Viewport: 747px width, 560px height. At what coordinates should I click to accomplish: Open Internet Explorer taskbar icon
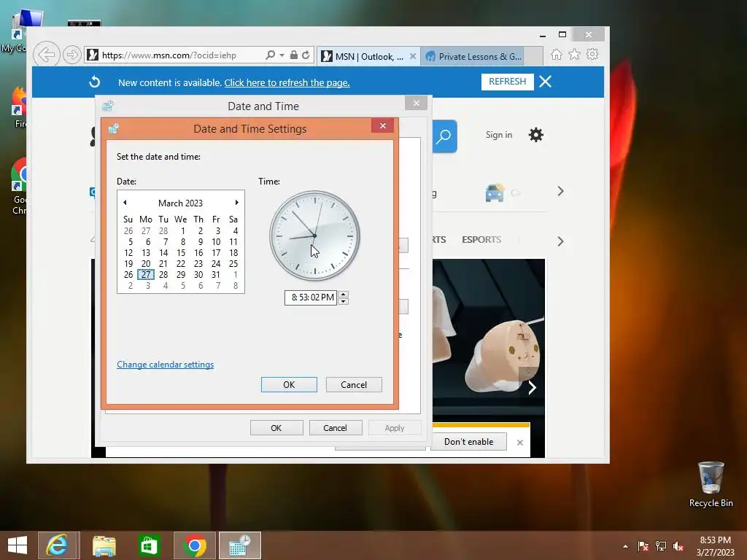click(x=57, y=545)
